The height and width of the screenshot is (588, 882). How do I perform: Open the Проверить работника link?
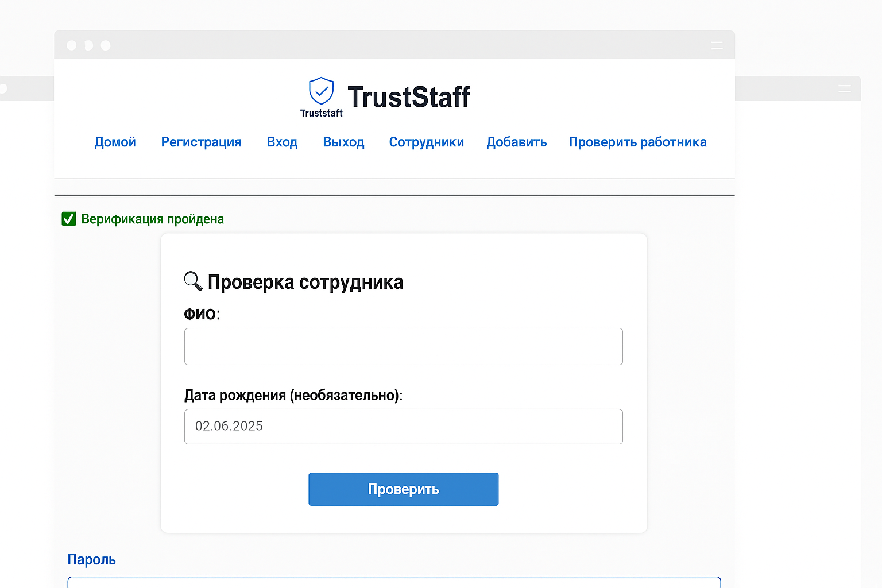pos(638,142)
